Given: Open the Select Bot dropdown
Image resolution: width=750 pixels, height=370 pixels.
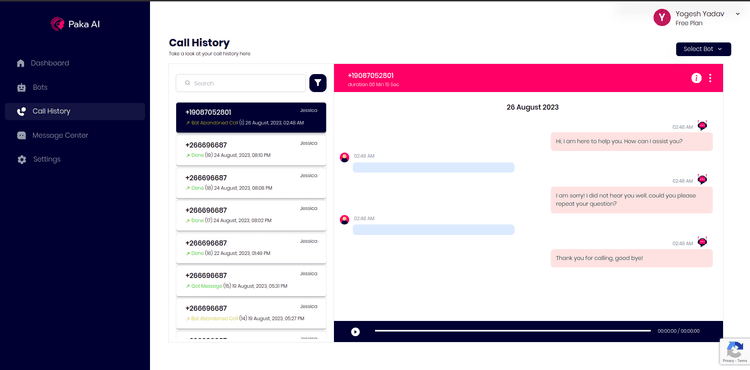Looking at the screenshot, I should coord(703,49).
